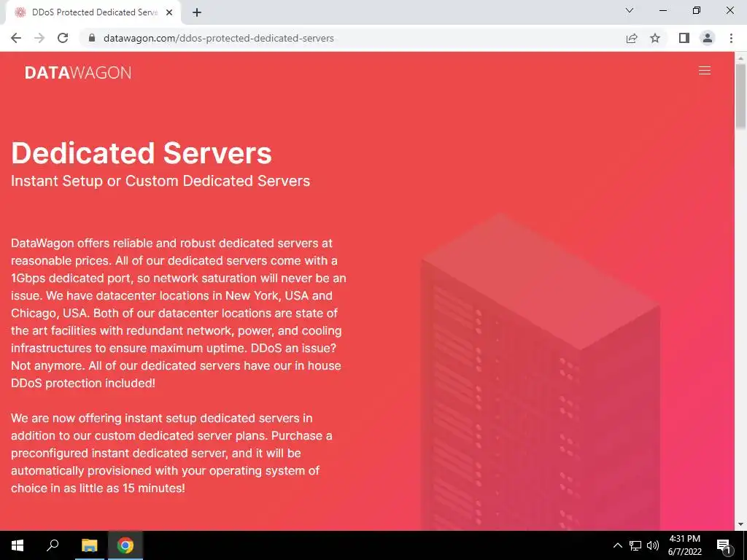
Task: Restore down the Chrome window
Action: coord(697,10)
